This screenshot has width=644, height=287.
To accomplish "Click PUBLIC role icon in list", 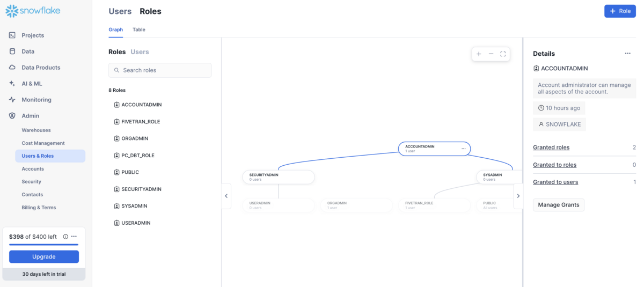I will point(116,172).
